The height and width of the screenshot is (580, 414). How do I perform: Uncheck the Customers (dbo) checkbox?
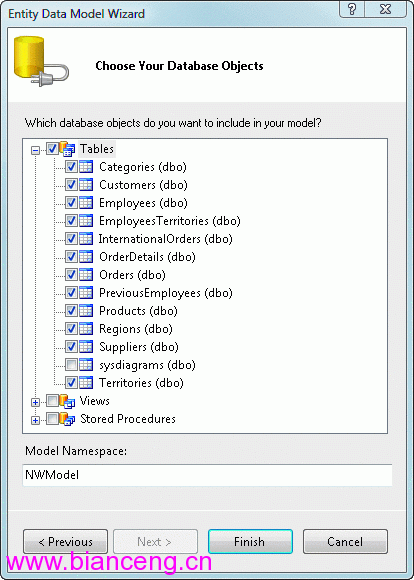[x=71, y=185]
